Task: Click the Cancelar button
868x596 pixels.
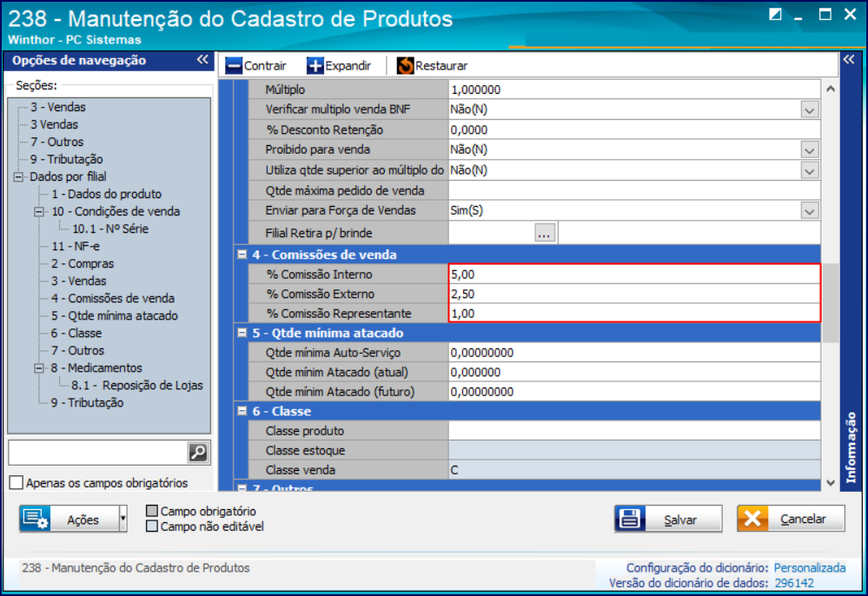Action: point(791,519)
